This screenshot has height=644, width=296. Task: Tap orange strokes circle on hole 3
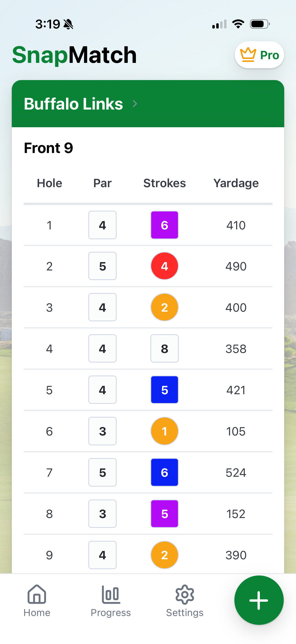click(x=164, y=307)
